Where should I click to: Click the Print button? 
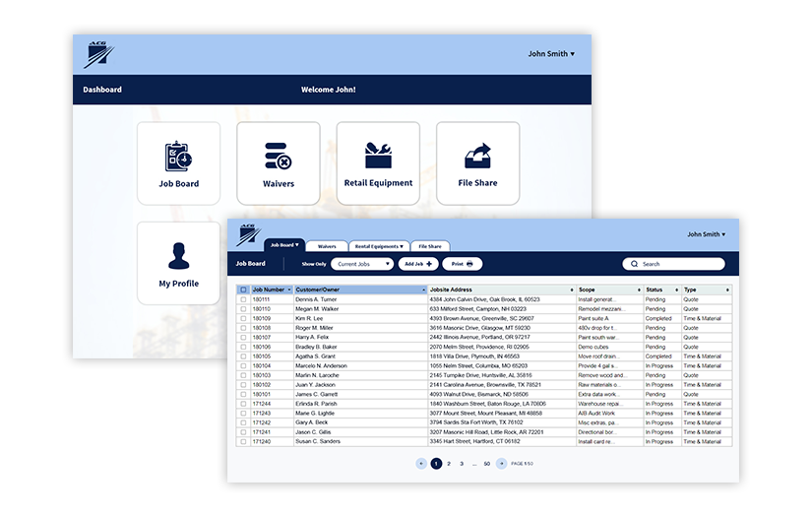click(463, 264)
